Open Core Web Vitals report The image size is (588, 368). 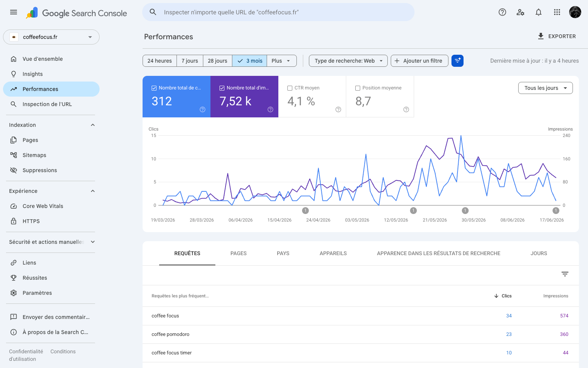point(51,206)
